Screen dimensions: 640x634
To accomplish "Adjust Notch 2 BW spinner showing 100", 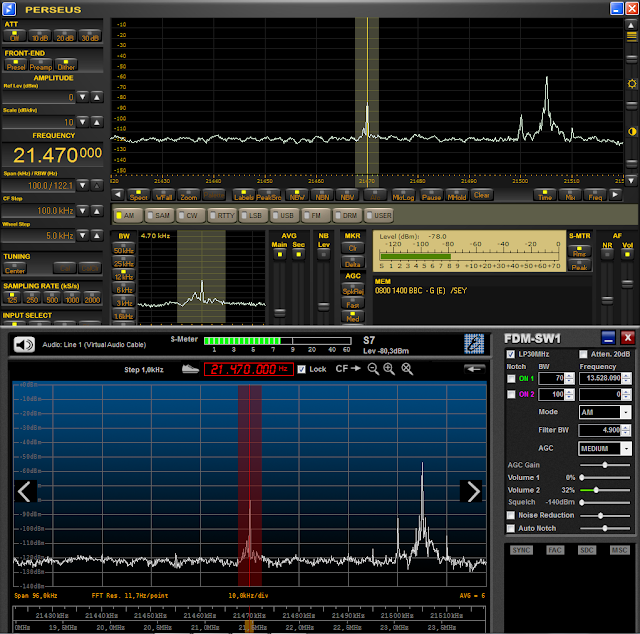I will click(569, 394).
